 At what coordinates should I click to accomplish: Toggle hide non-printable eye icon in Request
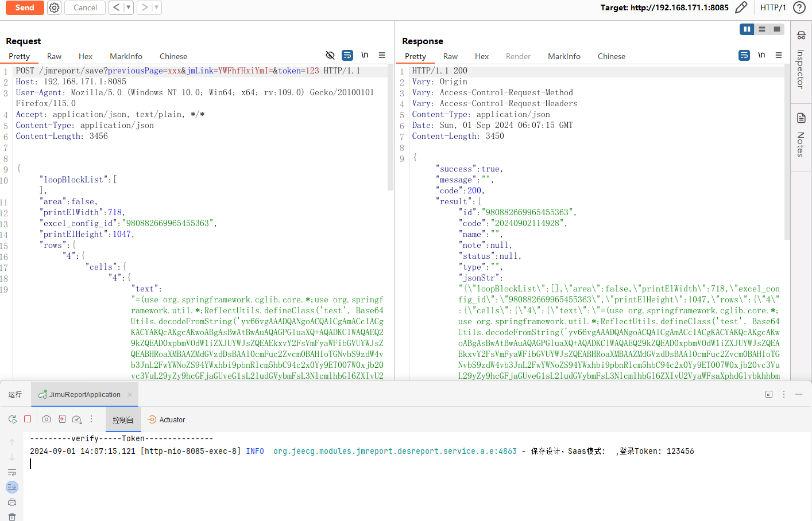pyautogui.click(x=330, y=55)
